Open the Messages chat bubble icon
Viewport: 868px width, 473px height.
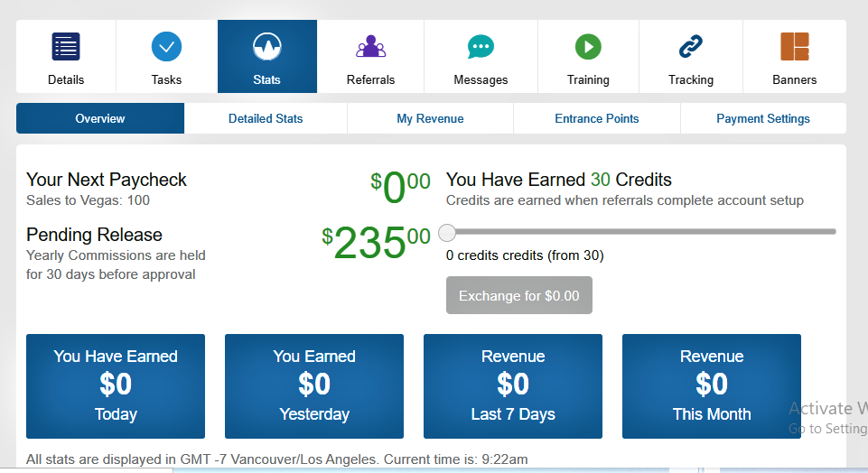click(x=481, y=46)
